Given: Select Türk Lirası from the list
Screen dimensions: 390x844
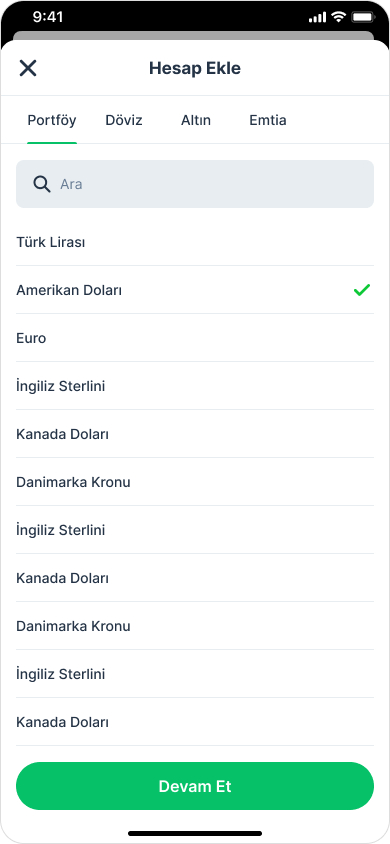Looking at the screenshot, I should tap(195, 242).
